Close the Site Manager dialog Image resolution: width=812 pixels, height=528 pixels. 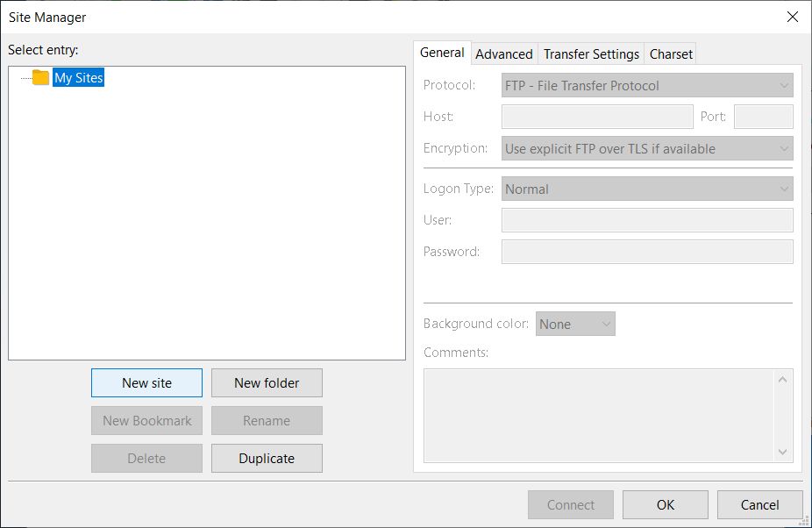(793, 17)
